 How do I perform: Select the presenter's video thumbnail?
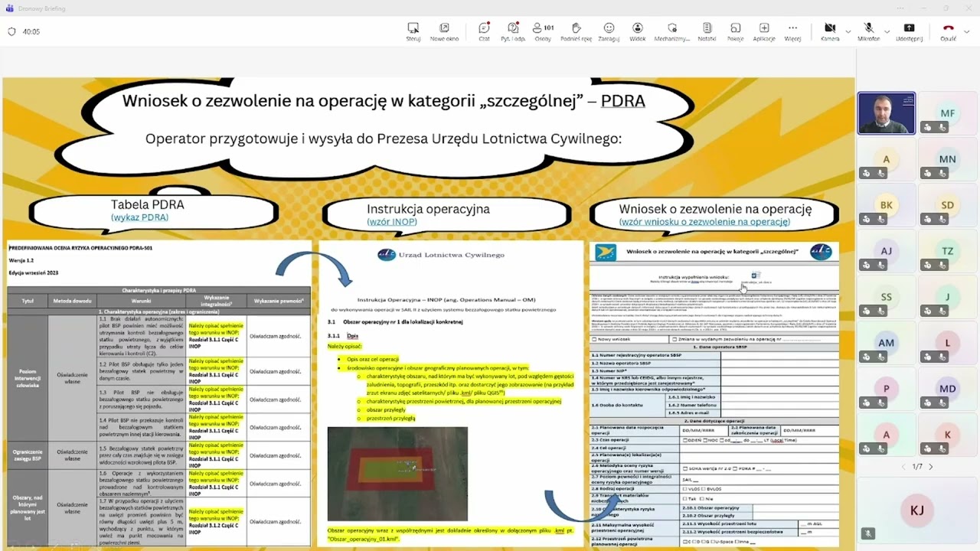point(886,113)
